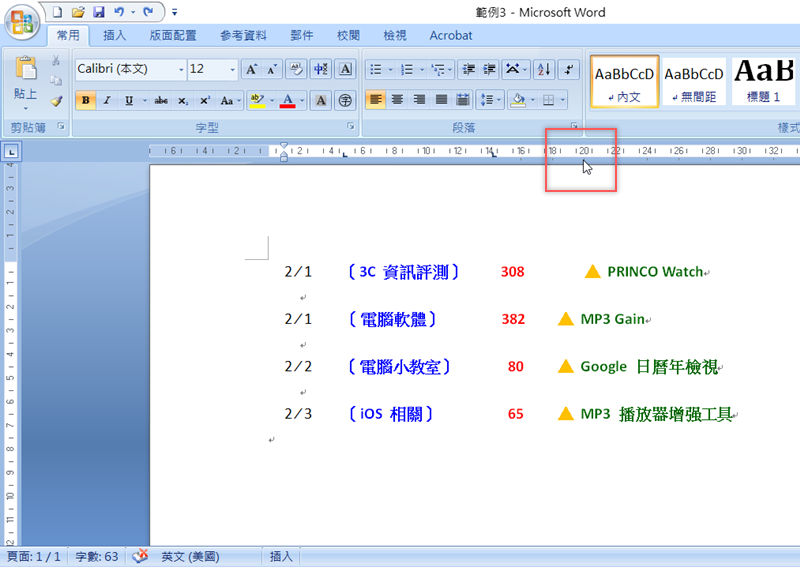
Task: Align text to the left
Action: click(376, 100)
